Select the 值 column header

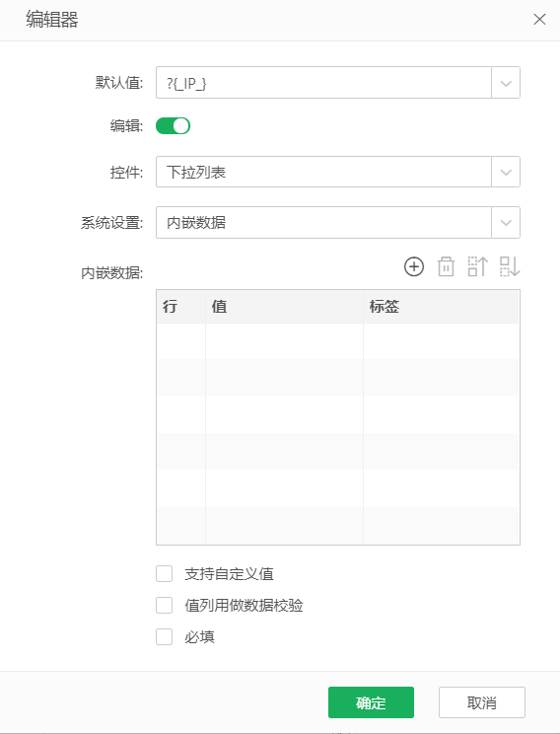tap(284, 307)
